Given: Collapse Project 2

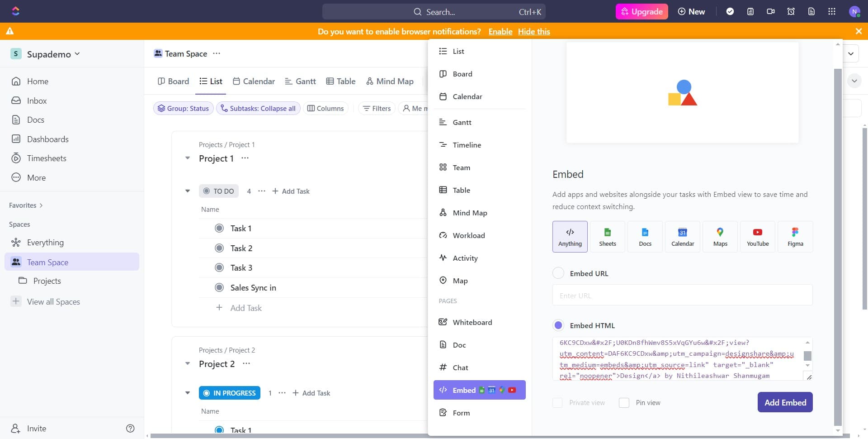Looking at the screenshot, I should pyautogui.click(x=187, y=363).
